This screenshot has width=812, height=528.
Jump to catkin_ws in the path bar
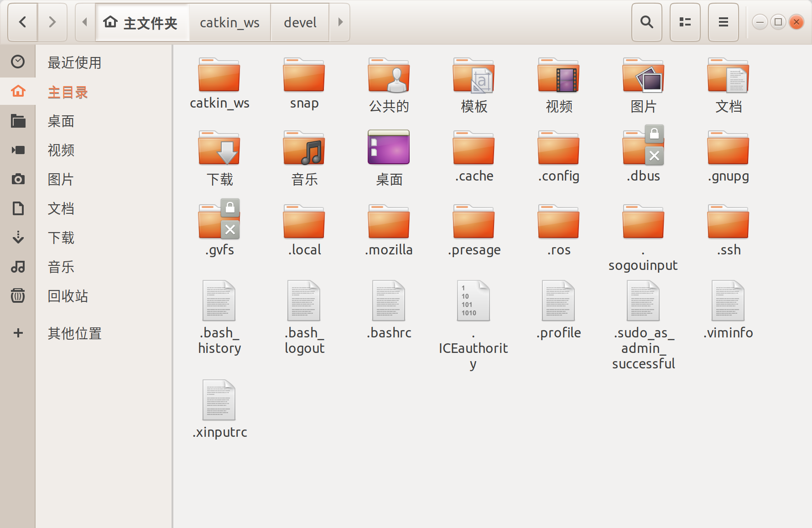coord(229,22)
